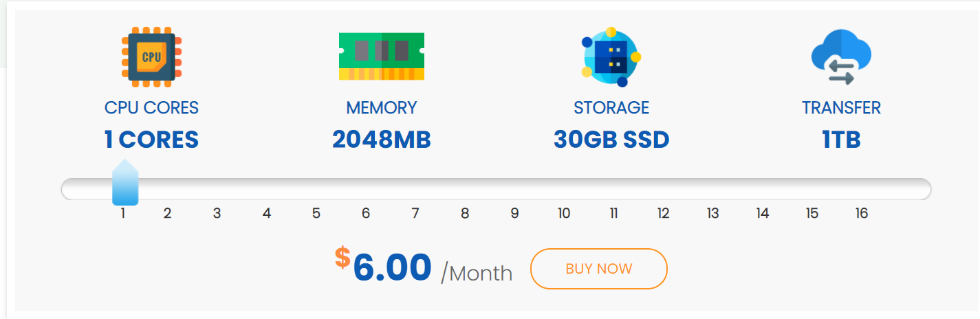Click the 30GB SSD storage value

pyautogui.click(x=611, y=140)
